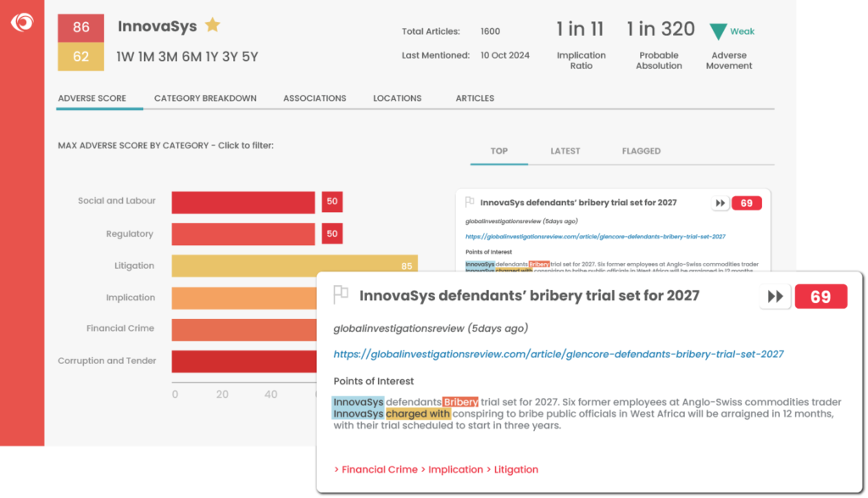Set time range to 3Y

coord(230,57)
